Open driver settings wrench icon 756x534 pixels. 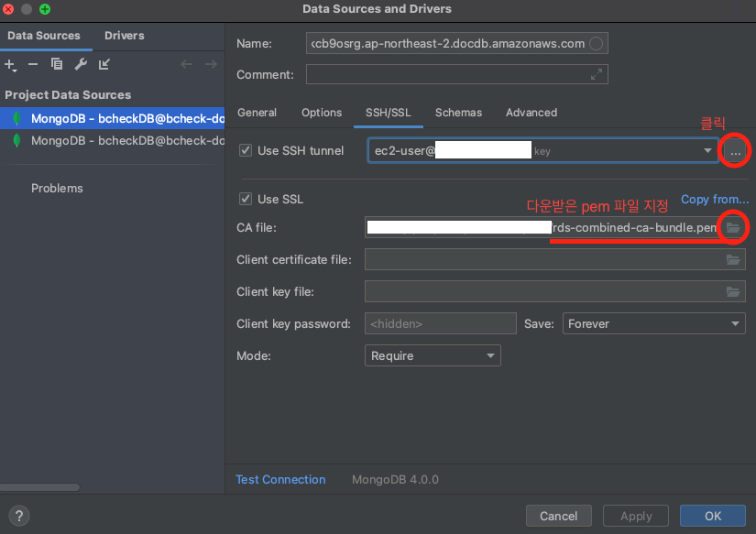(81, 64)
